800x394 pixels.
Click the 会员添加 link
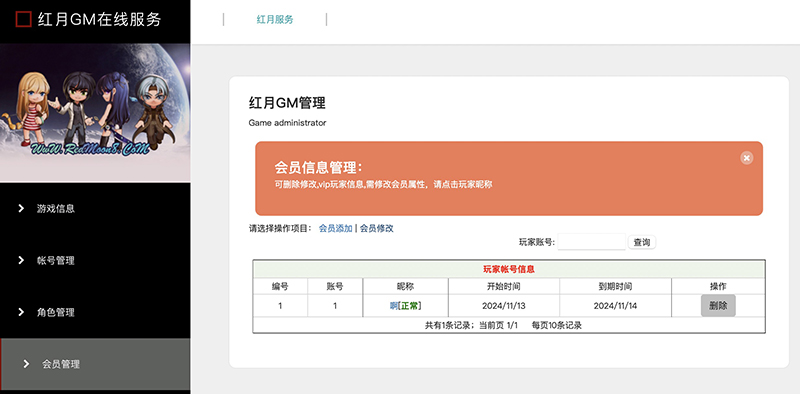[x=336, y=229]
